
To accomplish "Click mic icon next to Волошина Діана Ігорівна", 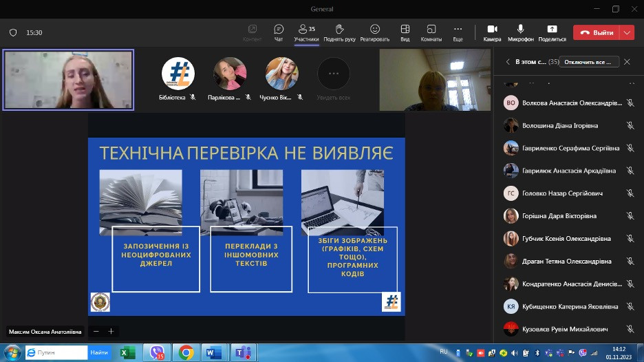I will (630, 126).
